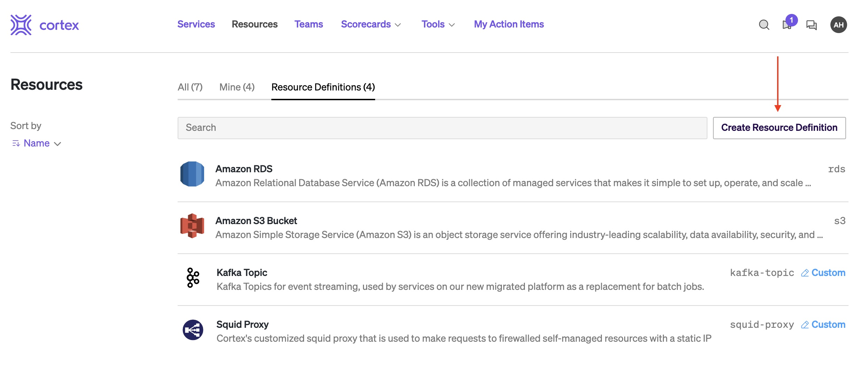Open the Name sort dropdown
Viewport: 868px width, 380px height.
37,143
